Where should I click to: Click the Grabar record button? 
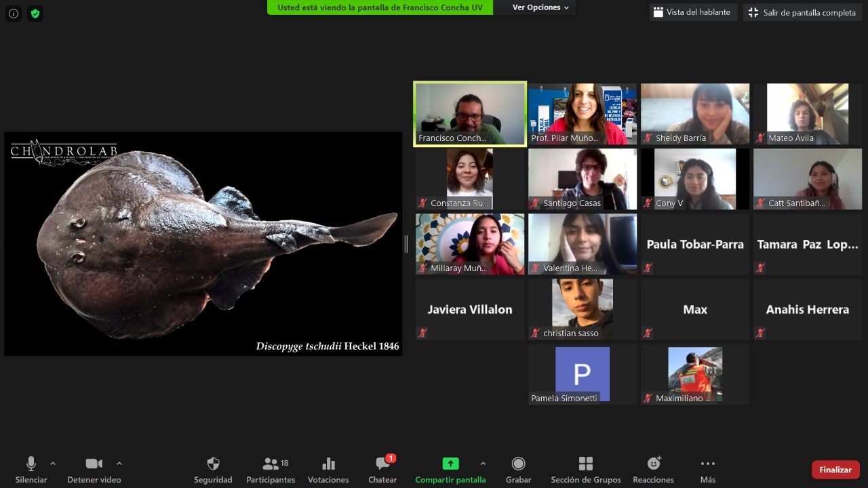tap(518, 464)
